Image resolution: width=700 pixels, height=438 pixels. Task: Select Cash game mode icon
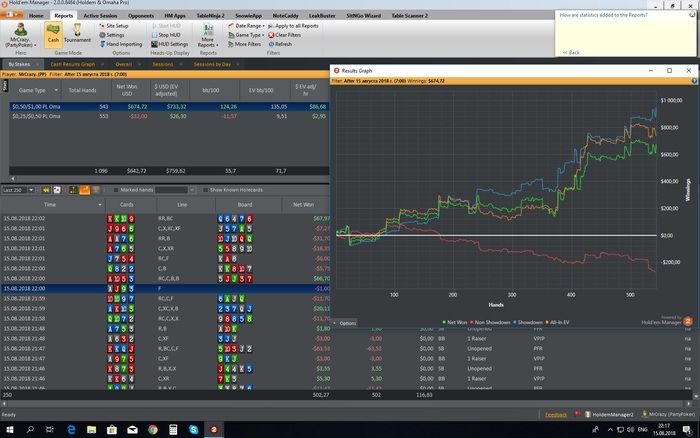pyautogui.click(x=53, y=33)
